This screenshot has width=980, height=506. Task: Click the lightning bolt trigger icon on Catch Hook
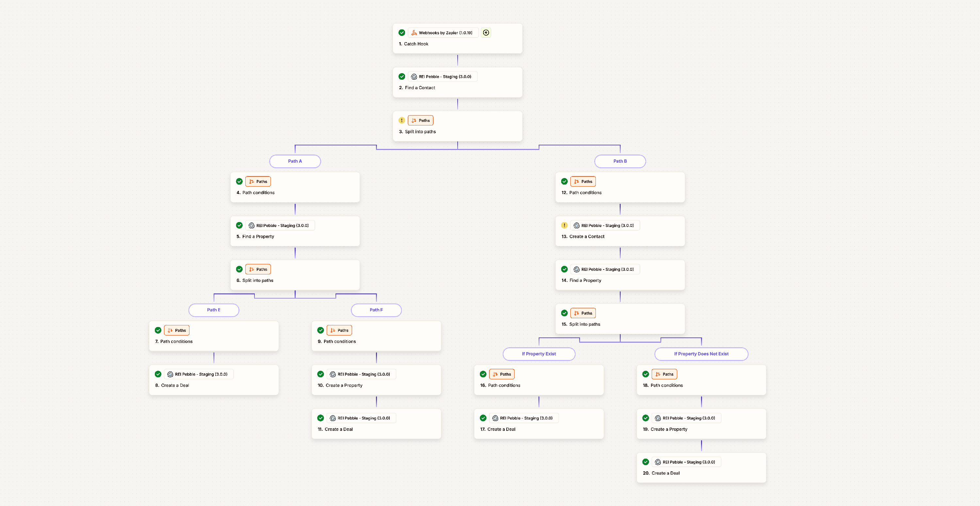point(486,33)
